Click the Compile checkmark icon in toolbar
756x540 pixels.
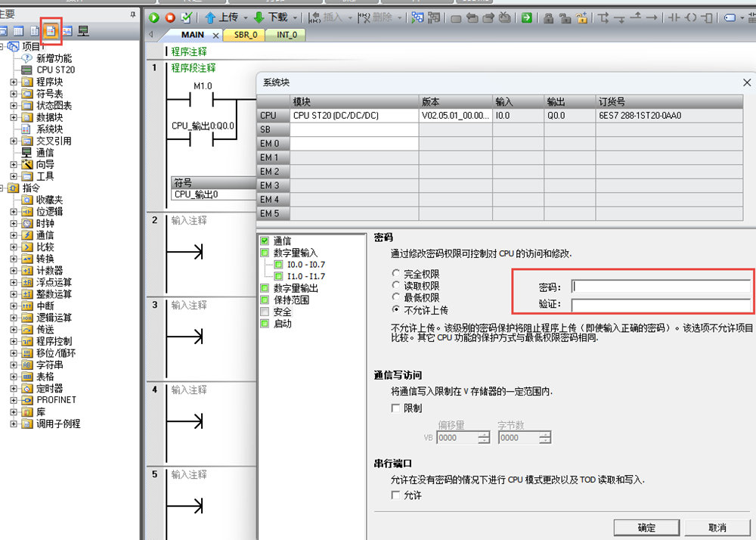[x=186, y=17]
